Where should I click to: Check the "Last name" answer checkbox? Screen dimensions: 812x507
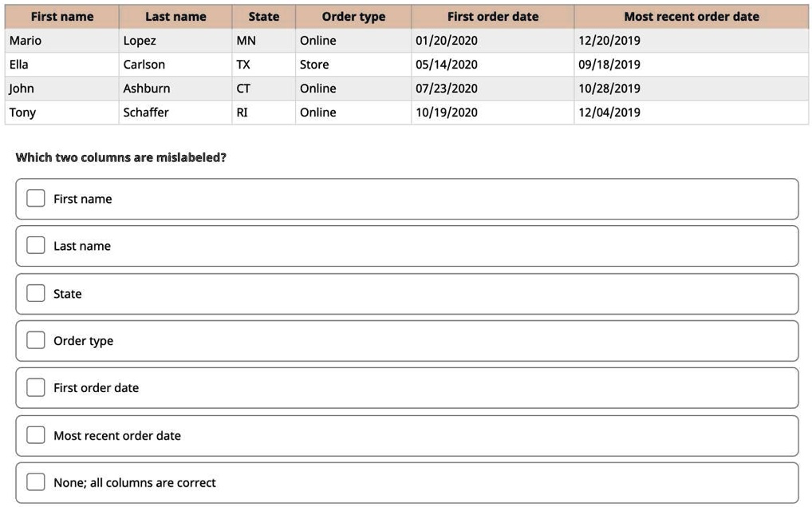pos(35,245)
